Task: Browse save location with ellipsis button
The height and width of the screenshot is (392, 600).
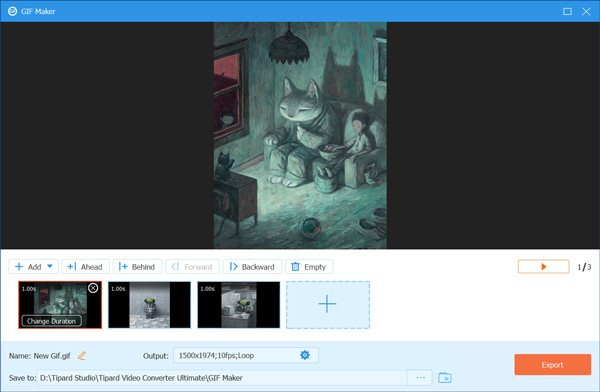Action: 420,378
